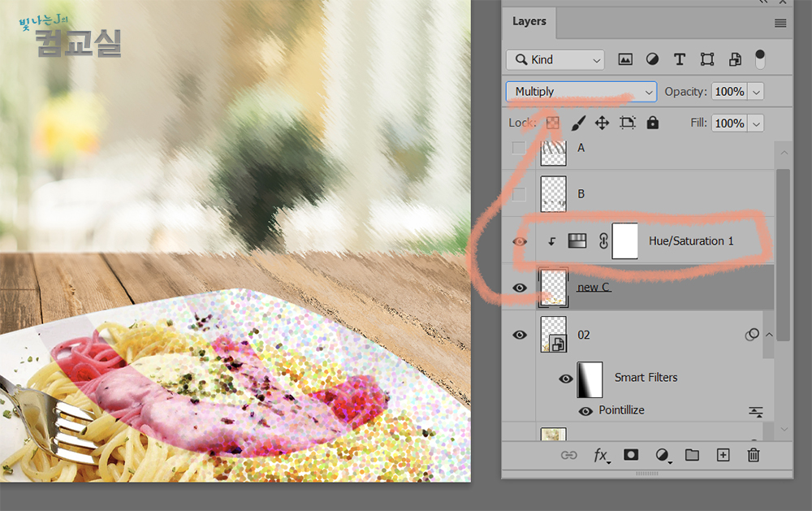Select layer named B
The width and height of the screenshot is (812, 511).
point(581,194)
